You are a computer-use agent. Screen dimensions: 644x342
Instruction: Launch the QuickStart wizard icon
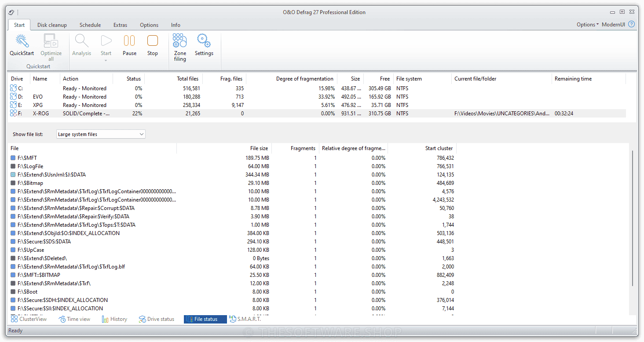click(x=22, y=41)
